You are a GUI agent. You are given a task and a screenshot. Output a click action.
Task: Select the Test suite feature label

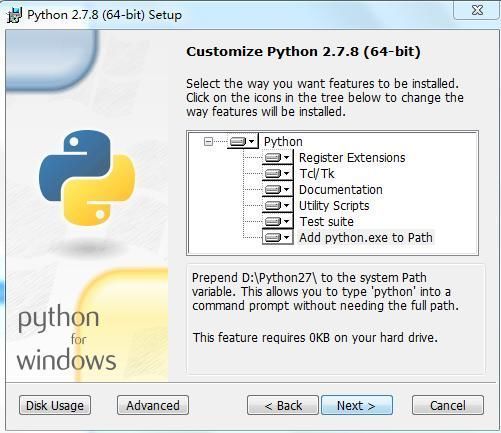[326, 222]
